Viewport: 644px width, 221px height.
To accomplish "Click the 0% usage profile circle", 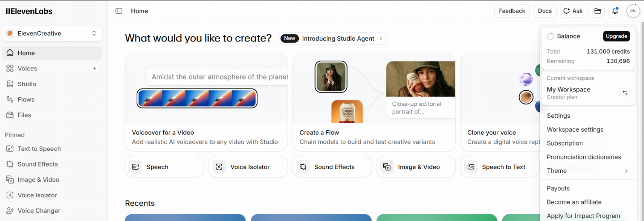I will point(633,11).
